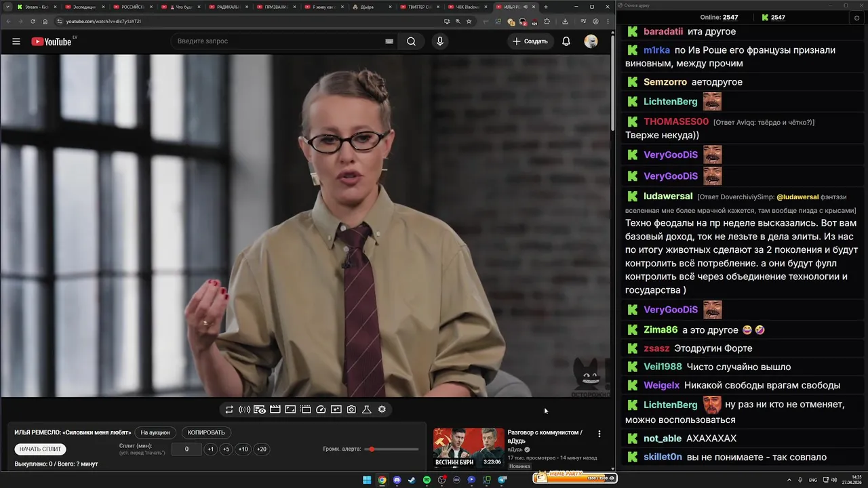868x488 pixels.
Task: Open the tab search dropdown arrow
Action: click(7, 7)
